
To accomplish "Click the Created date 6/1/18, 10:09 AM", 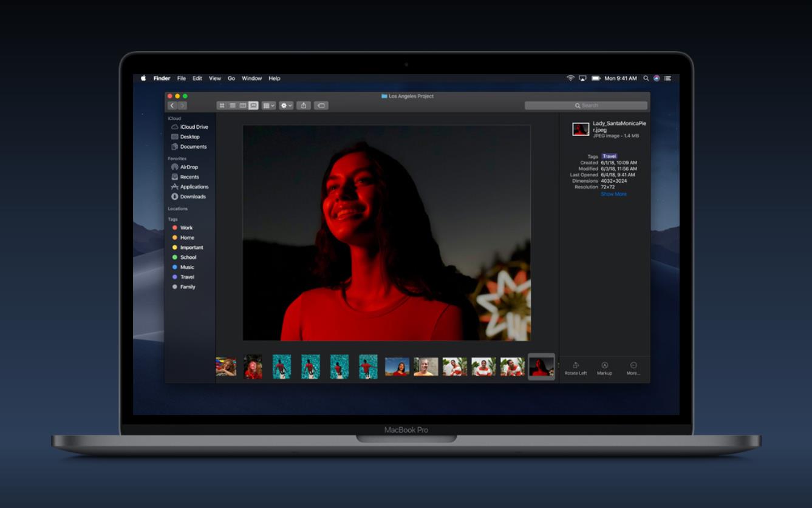I will point(619,163).
